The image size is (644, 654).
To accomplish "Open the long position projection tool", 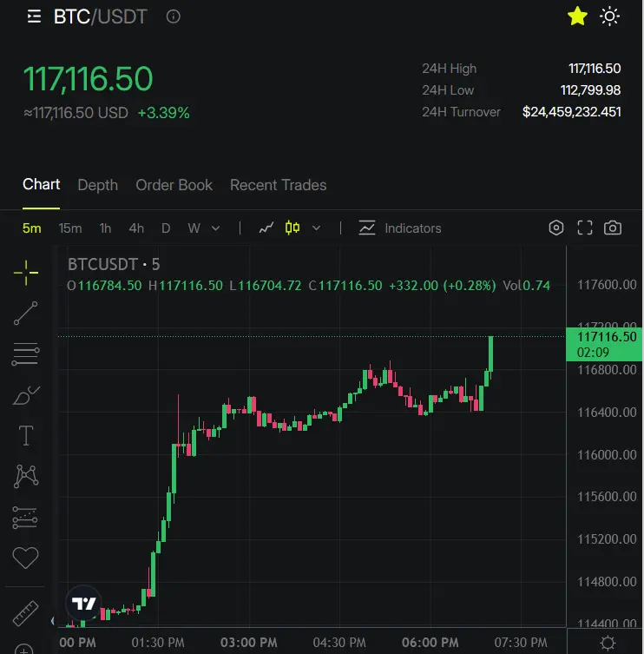I will tap(25, 518).
